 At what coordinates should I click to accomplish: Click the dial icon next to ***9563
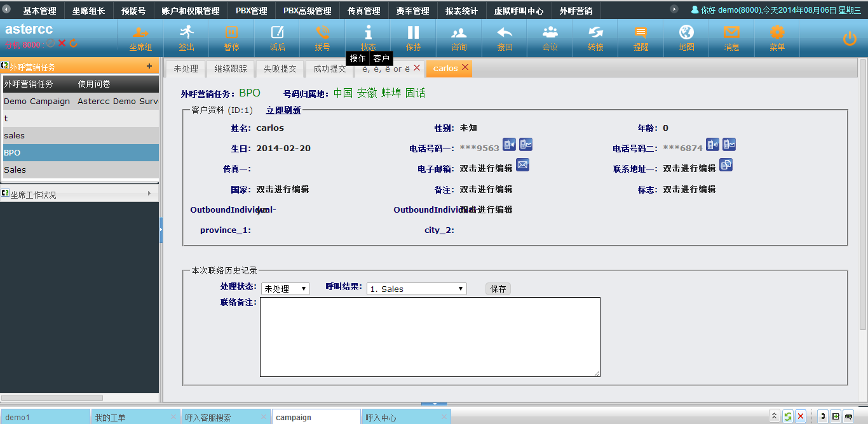(x=510, y=145)
